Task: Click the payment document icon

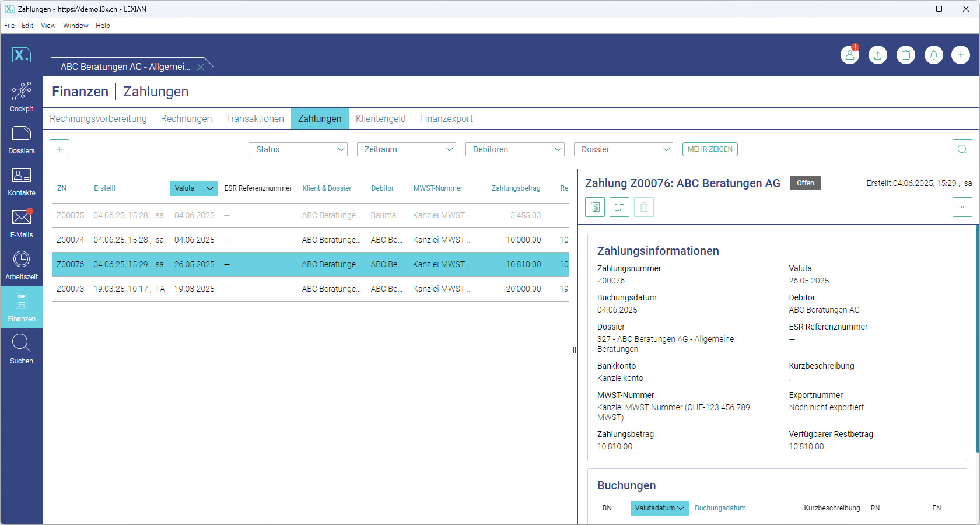Action: tap(595, 207)
